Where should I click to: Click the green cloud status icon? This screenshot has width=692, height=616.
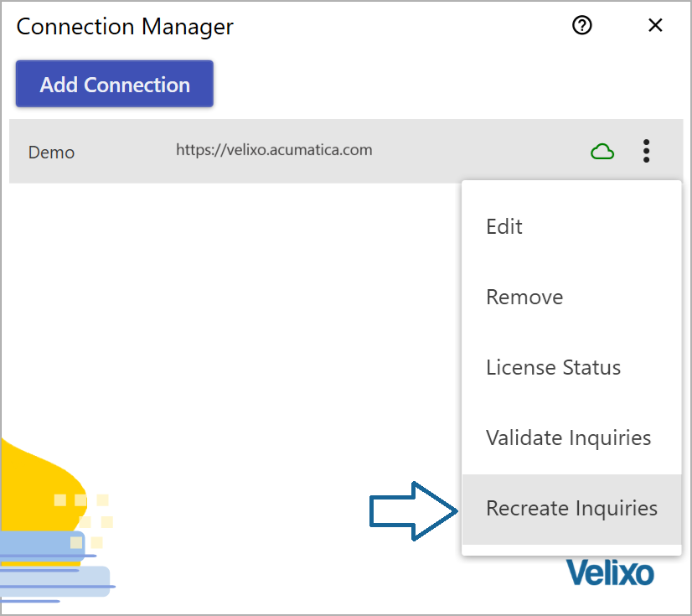pos(602,152)
